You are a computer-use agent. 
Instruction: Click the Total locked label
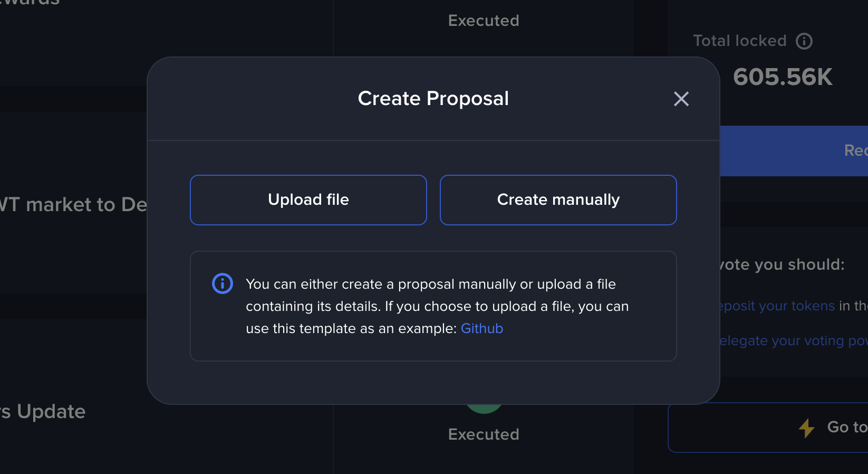click(x=740, y=41)
